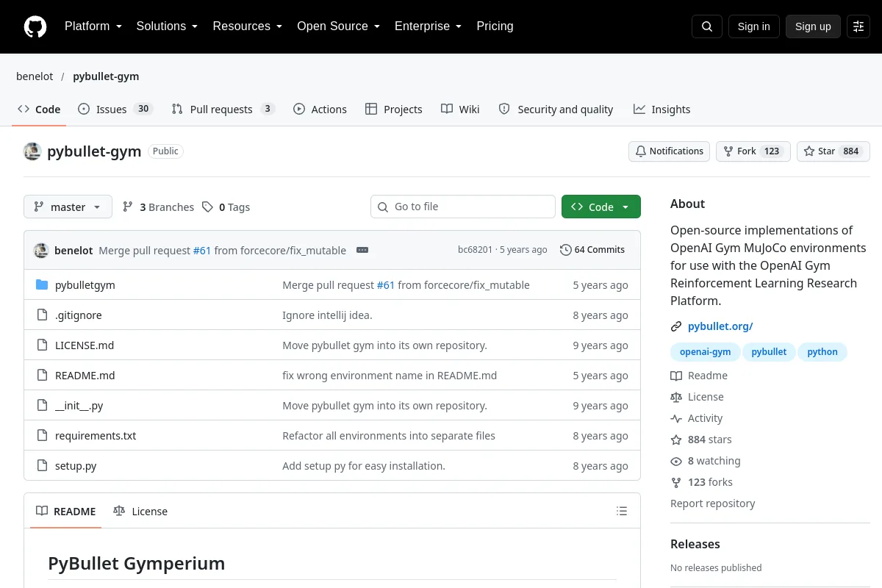Expand the Solutions menu
Screen dimensions: 882x588
[167, 26]
